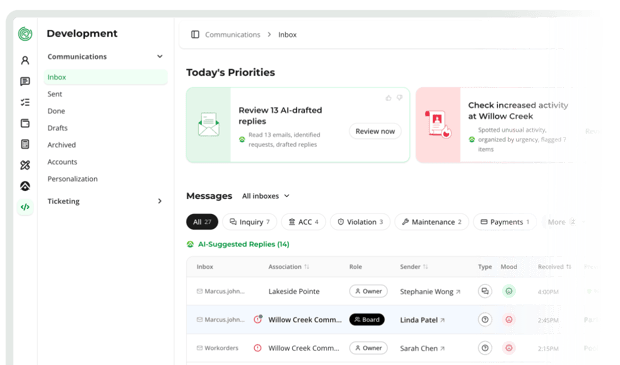Click Communications breadcrumb link
Image resolution: width=620 pixels, height=365 pixels.
[x=232, y=35]
